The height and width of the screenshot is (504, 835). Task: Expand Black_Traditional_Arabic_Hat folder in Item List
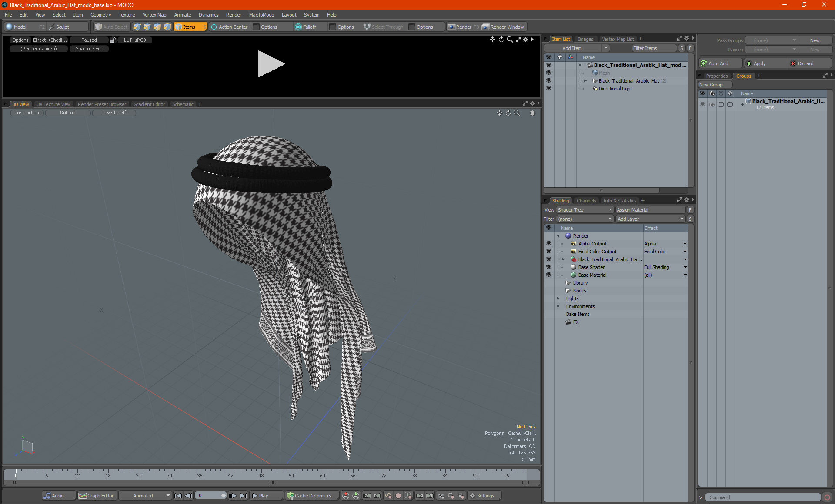pos(585,81)
